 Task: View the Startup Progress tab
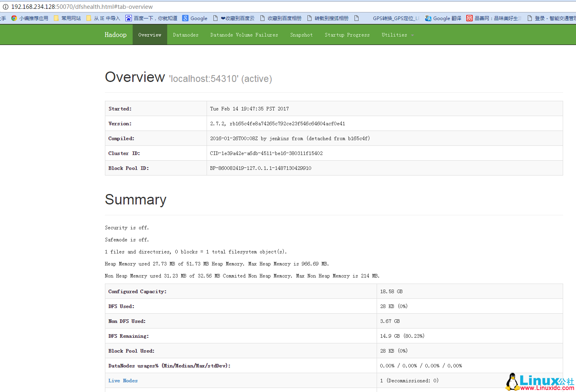point(347,35)
